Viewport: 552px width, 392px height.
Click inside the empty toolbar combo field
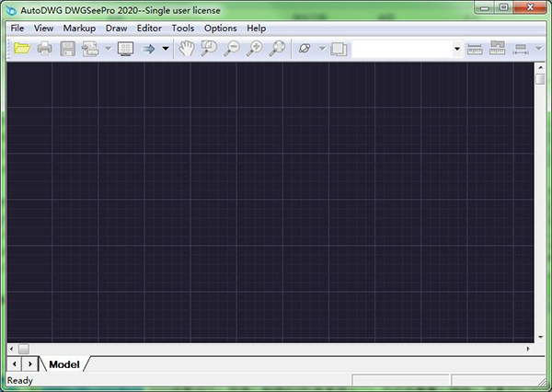402,49
